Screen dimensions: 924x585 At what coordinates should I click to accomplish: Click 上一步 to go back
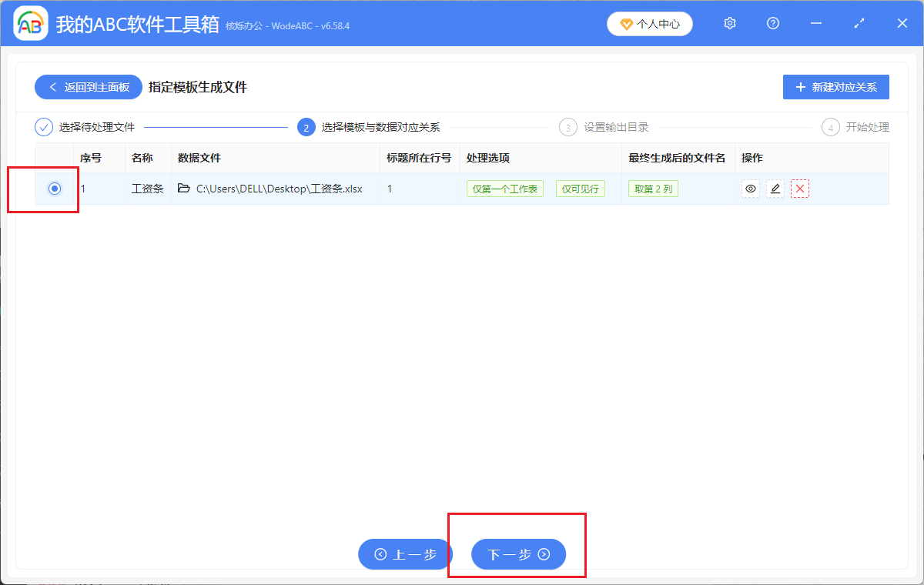click(x=405, y=553)
